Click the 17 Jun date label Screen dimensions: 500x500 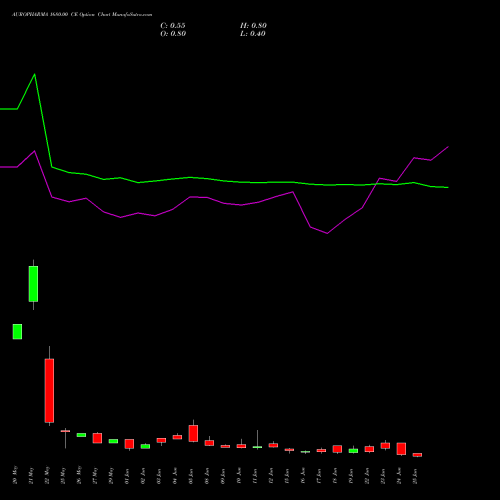coord(319,476)
